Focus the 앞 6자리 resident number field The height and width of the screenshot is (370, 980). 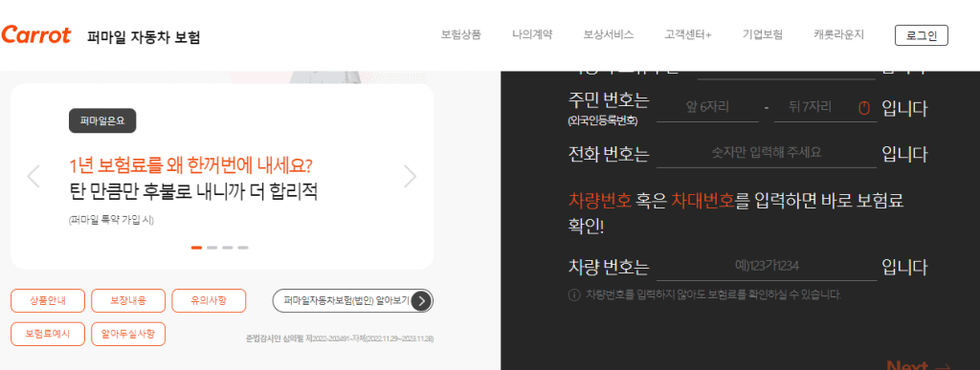pos(707,108)
